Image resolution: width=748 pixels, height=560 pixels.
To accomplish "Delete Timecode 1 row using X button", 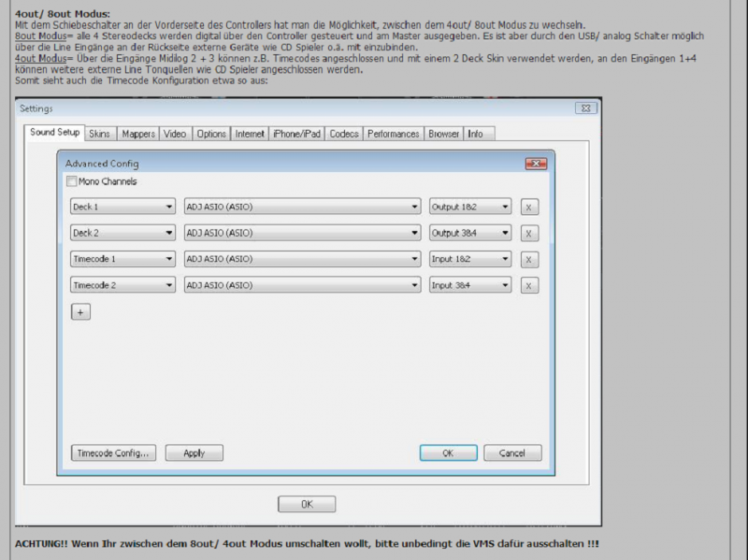I will tap(529, 260).
